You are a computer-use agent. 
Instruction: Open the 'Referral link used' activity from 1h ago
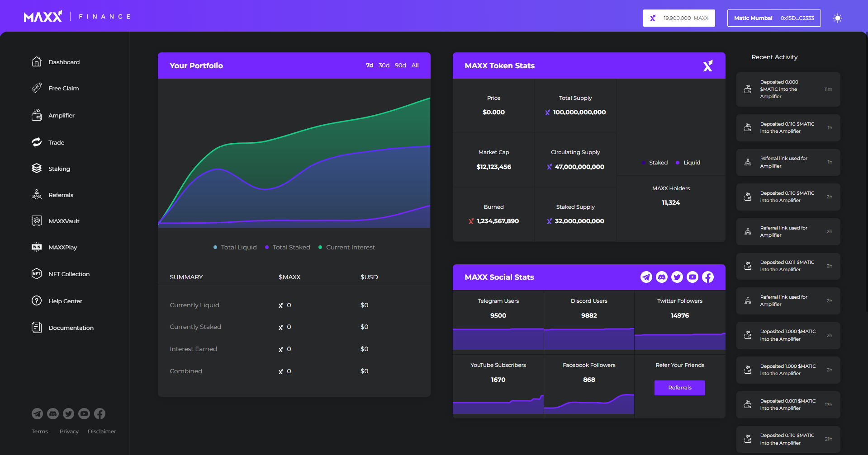click(x=788, y=162)
